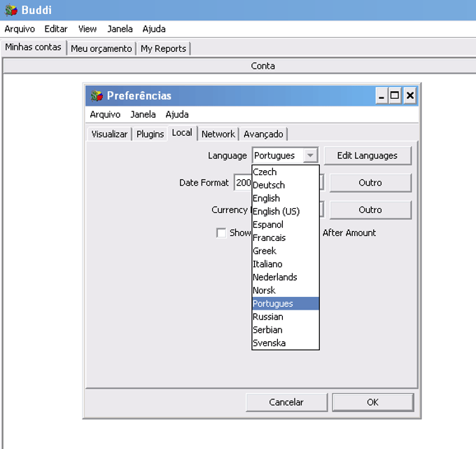Switch to Network preferences tab
Viewport: 476px width, 449px height.
(218, 134)
